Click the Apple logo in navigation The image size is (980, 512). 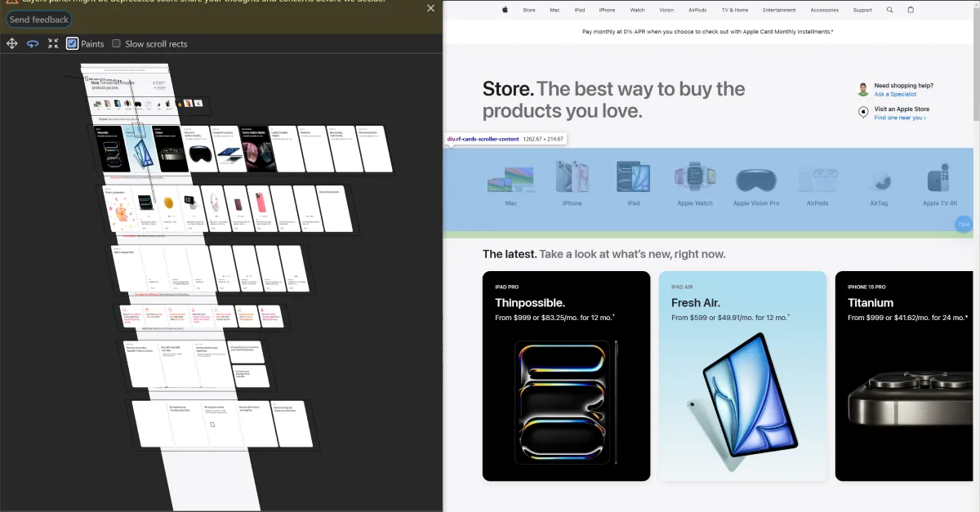[505, 10]
